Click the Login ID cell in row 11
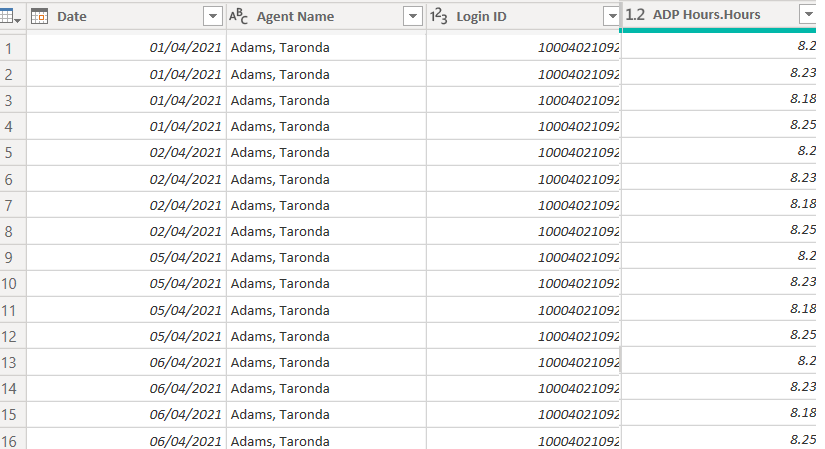 (x=524, y=311)
